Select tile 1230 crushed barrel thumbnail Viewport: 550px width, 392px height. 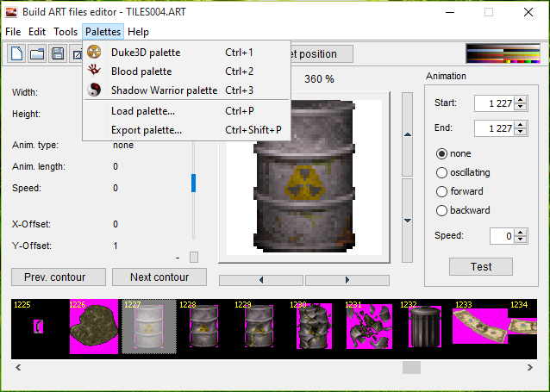coord(314,327)
